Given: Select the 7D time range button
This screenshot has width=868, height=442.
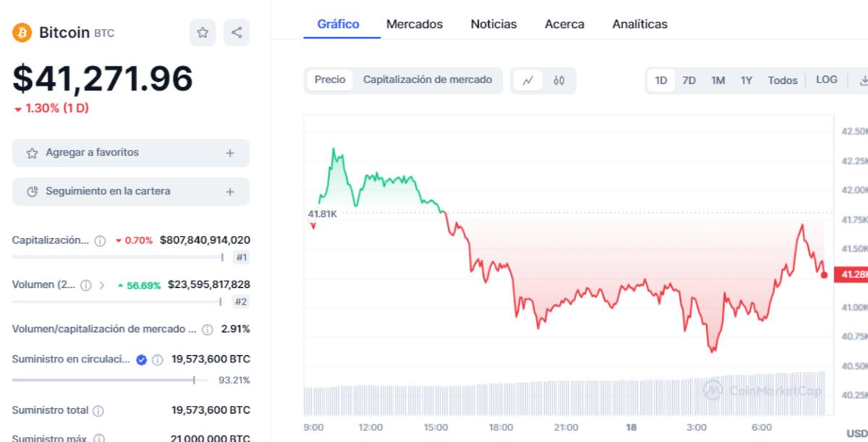Looking at the screenshot, I should pyautogui.click(x=689, y=80).
